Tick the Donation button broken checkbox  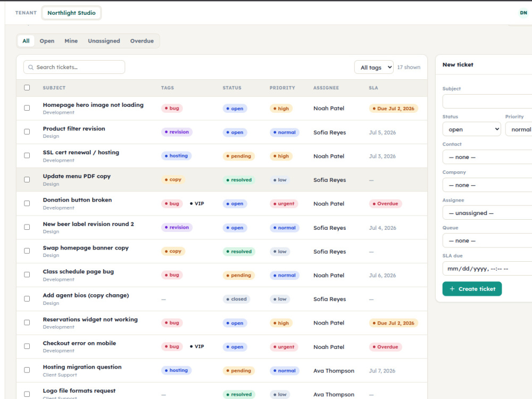pos(27,203)
